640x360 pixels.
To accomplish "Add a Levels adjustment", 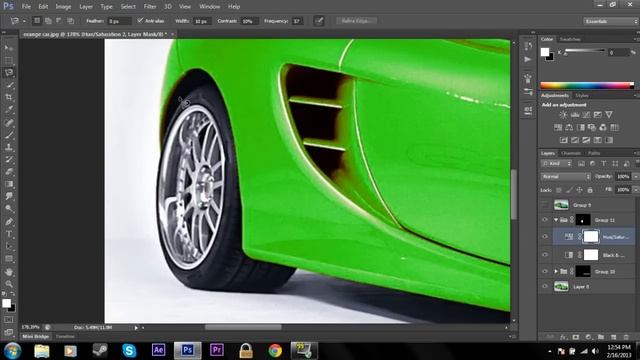I will click(575, 115).
